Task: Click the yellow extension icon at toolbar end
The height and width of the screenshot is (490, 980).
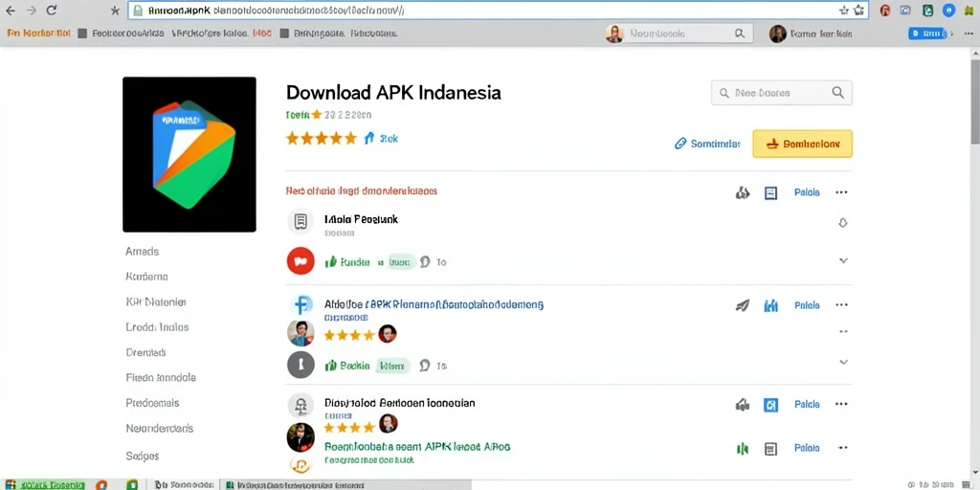Action: [x=969, y=10]
